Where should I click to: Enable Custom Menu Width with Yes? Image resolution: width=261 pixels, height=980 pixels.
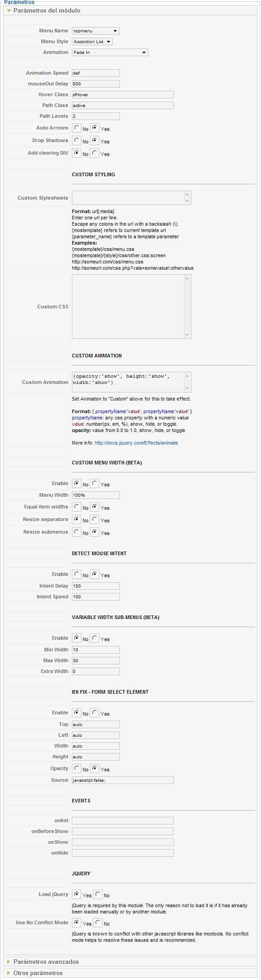tap(95, 484)
